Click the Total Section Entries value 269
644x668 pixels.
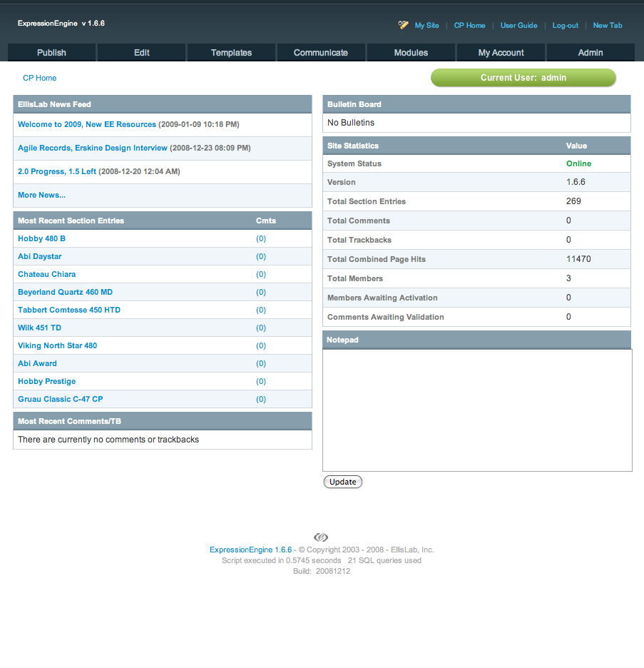pos(573,201)
